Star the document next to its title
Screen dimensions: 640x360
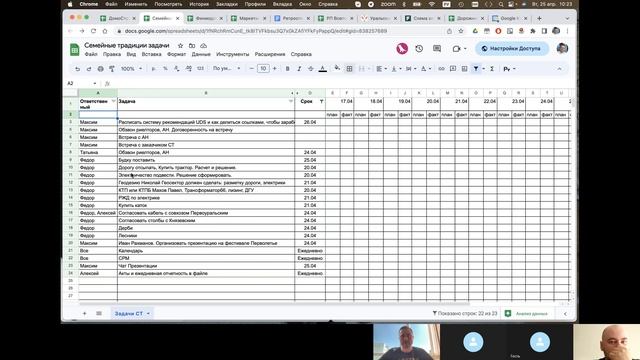coord(180,46)
